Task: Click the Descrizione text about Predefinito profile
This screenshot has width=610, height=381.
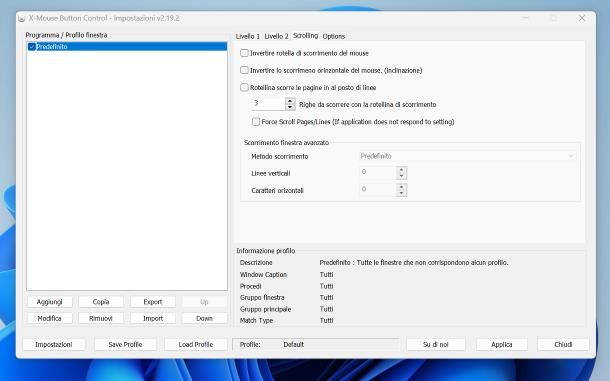Action: click(414, 263)
